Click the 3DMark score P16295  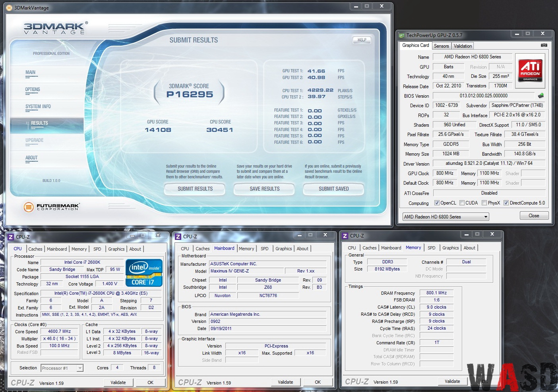[x=190, y=95]
